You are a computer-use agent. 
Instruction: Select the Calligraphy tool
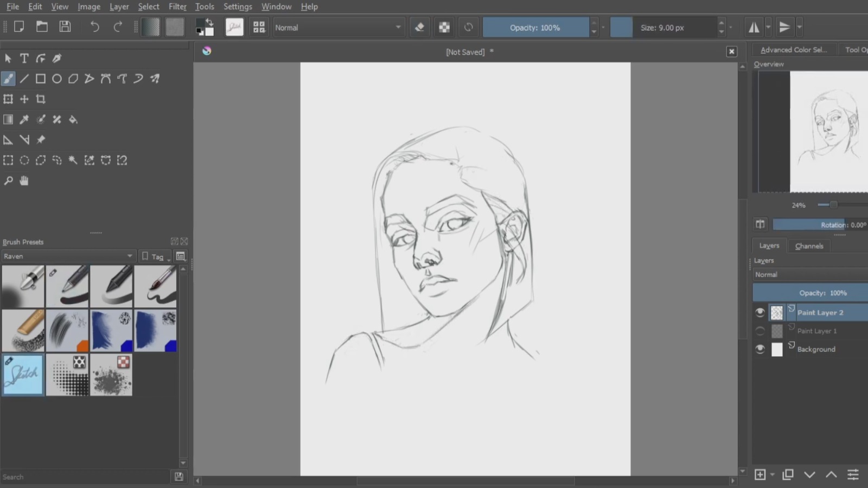click(x=57, y=58)
